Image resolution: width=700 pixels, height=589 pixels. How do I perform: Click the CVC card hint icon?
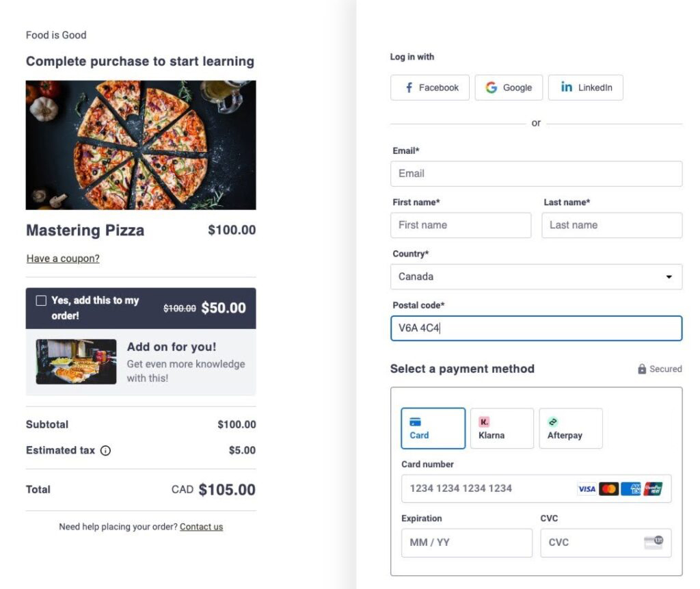[654, 542]
